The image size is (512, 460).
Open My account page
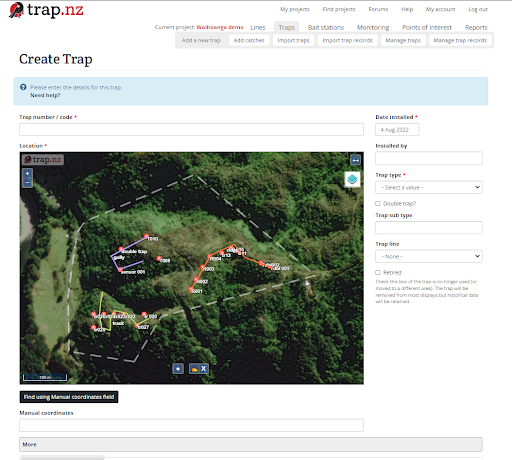(440, 9)
